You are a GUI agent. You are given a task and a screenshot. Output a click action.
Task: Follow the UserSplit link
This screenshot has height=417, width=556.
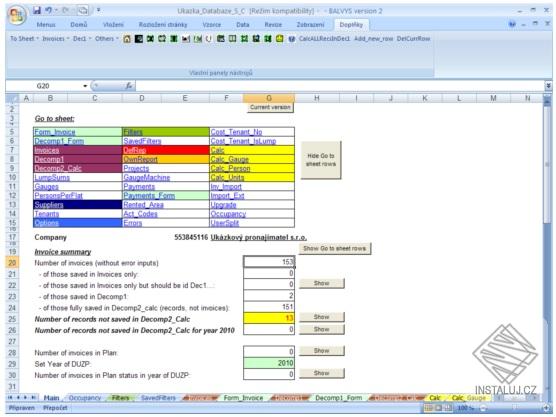(225, 223)
